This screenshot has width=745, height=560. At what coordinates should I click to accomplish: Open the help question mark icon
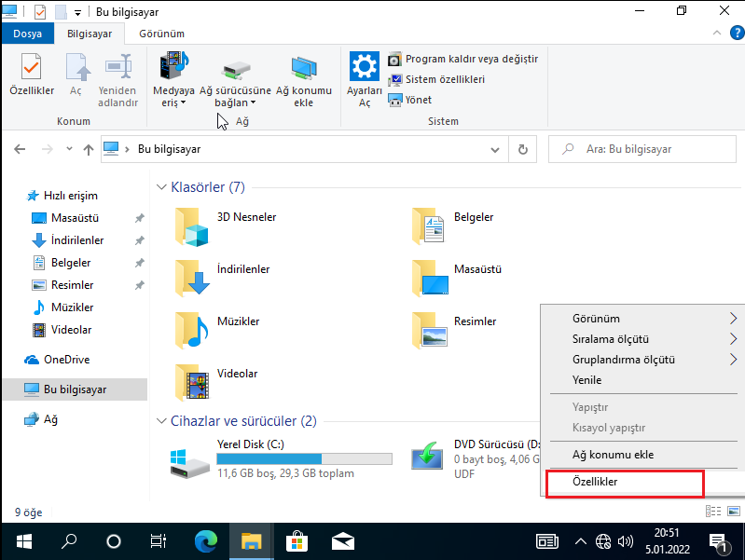pos(737,33)
